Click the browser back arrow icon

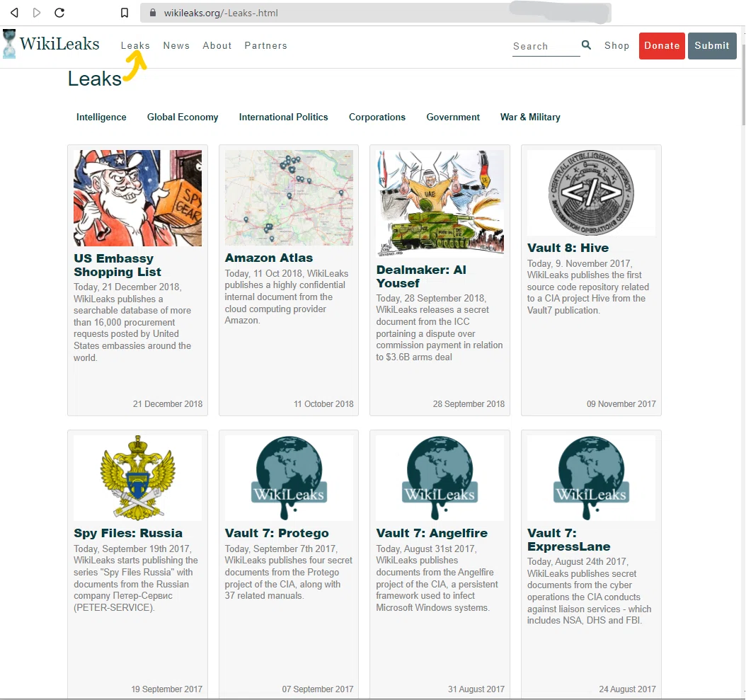pyautogui.click(x=14, y=13)
